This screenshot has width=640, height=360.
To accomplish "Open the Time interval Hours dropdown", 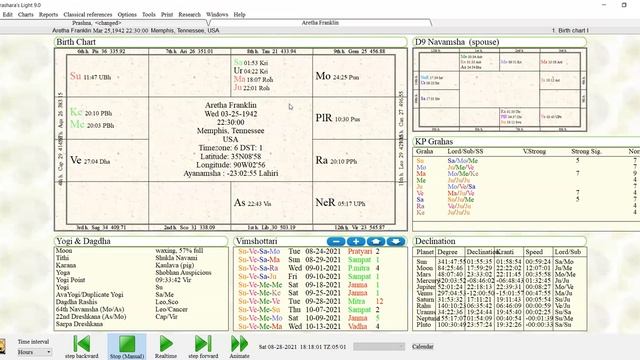I will coord(34,352).
